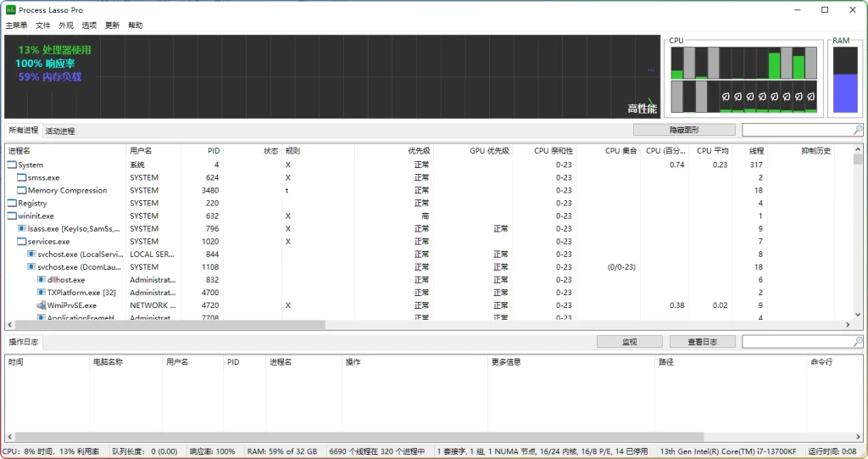Click the process list vertical scrollbar thumb

click(x=858, y=160)
